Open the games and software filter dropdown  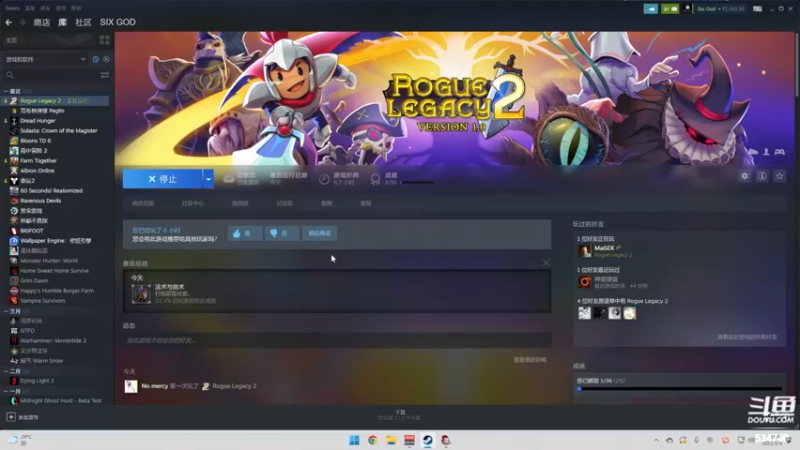click(45, 59)
